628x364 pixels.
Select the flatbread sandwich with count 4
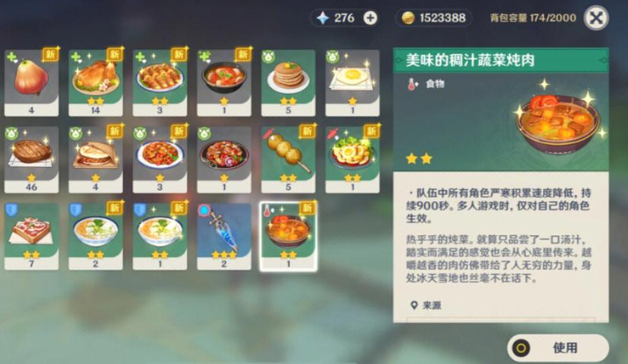95,159
